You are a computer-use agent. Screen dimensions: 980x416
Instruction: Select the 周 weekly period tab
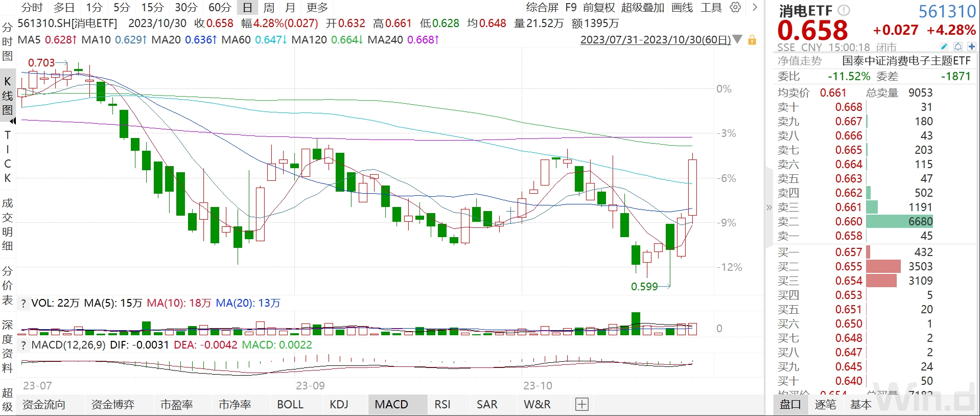pyautogui.click(x=269, y=7)
